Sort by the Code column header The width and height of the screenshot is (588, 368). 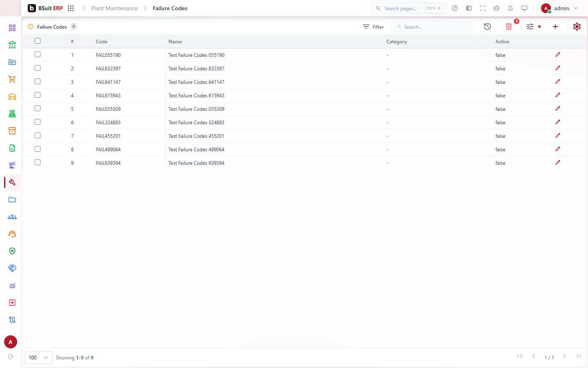click(102, 42)
